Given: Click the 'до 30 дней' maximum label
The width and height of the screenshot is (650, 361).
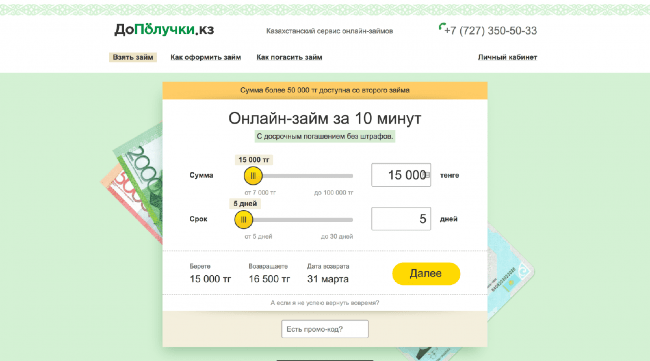Looking at the screenshot, I should tap(337, 237).
